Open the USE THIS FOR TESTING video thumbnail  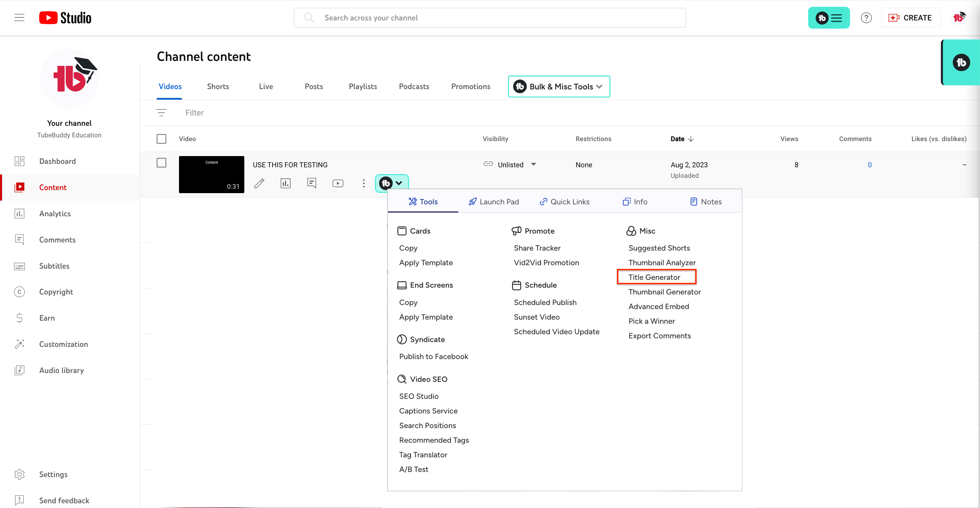point(212,175)
